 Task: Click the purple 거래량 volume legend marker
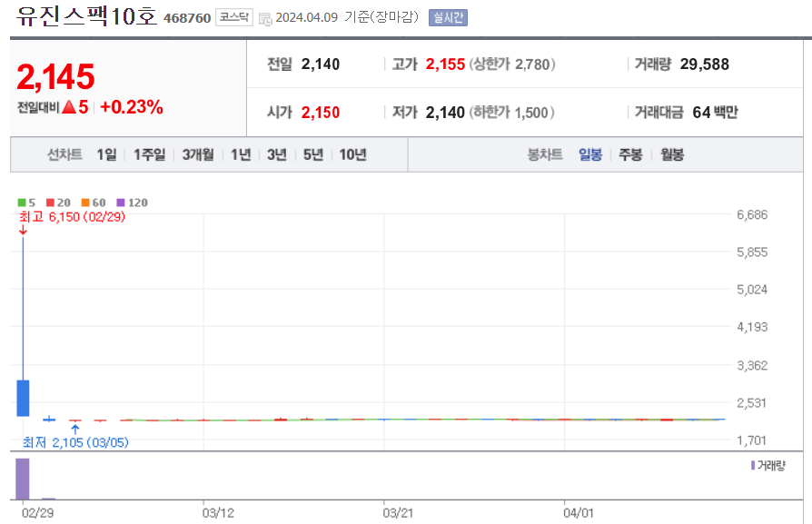click(753, 466)
